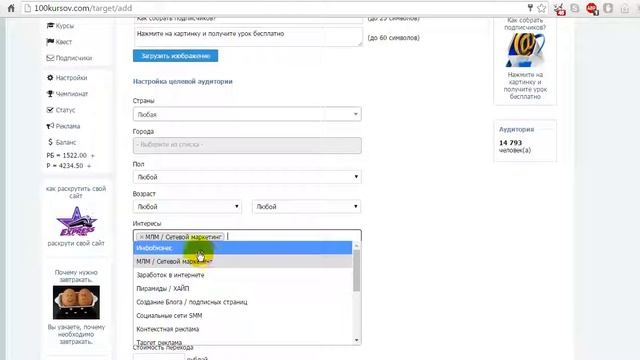Open Настройки in sidebar
Viewport: 640px width, 360px height.
[71, 78]
